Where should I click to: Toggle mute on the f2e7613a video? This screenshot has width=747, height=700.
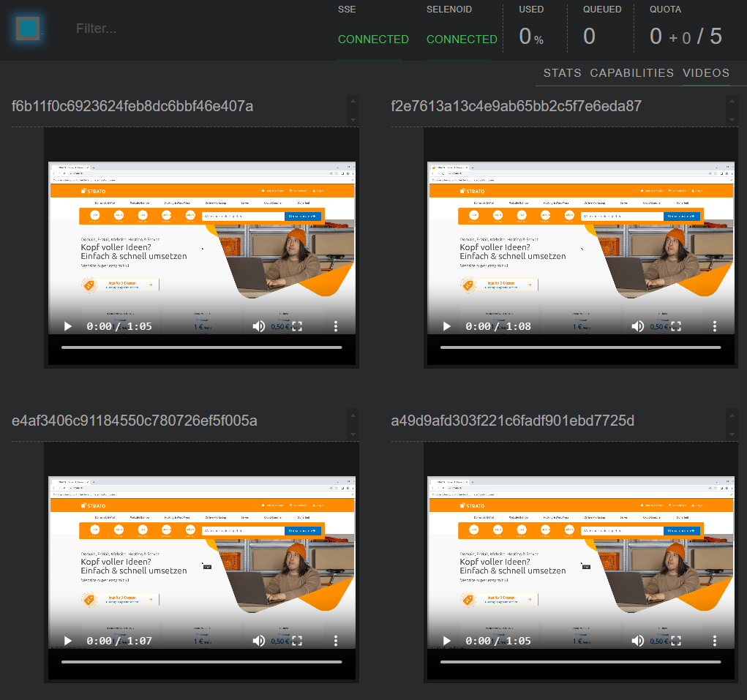pos(638,326)
